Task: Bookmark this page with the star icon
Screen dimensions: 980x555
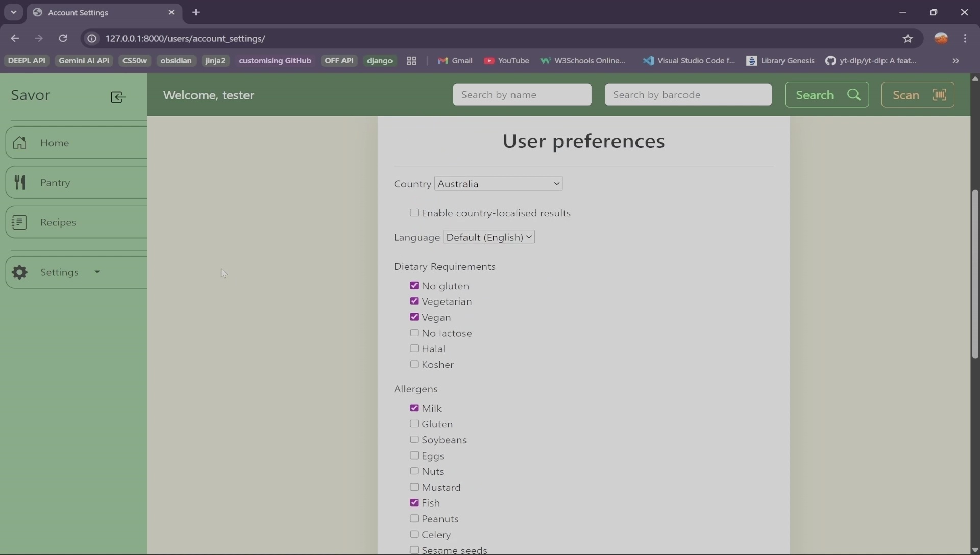Action: tap(909, 38)
